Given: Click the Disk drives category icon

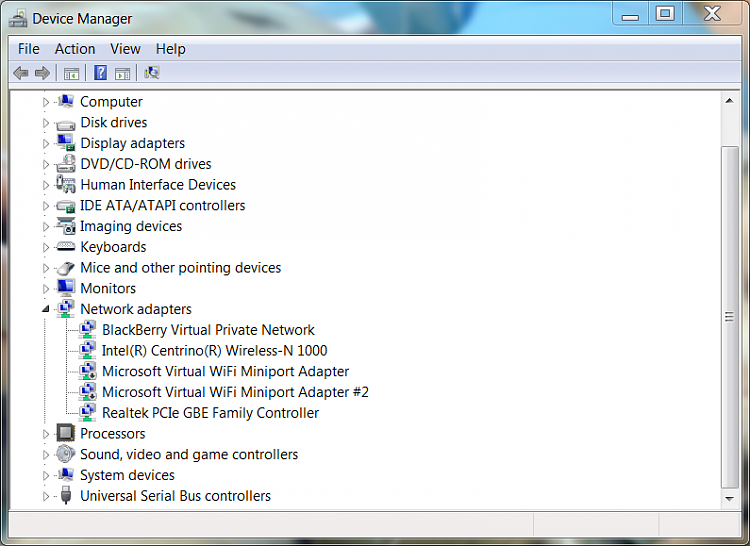Looking at the screenshot, I should pos(66,124).
